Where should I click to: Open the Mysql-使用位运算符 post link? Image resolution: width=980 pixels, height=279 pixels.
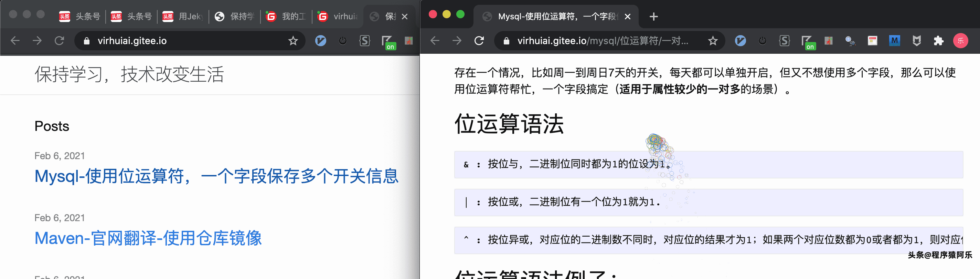[x=216, y=176]
